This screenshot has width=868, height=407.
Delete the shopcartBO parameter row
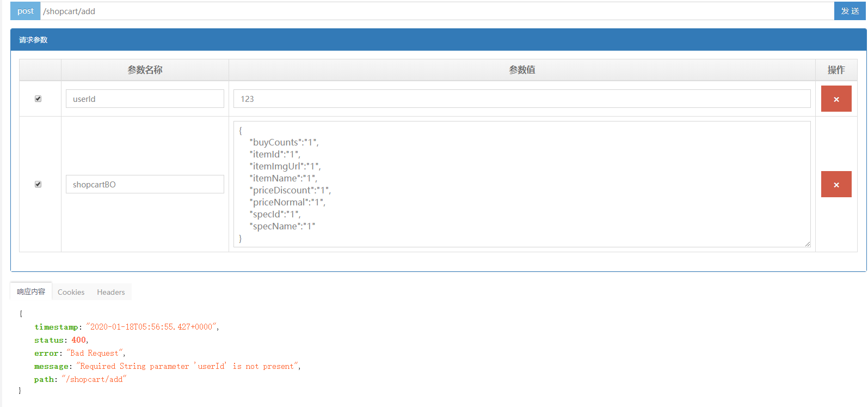(x=836, y=184)
